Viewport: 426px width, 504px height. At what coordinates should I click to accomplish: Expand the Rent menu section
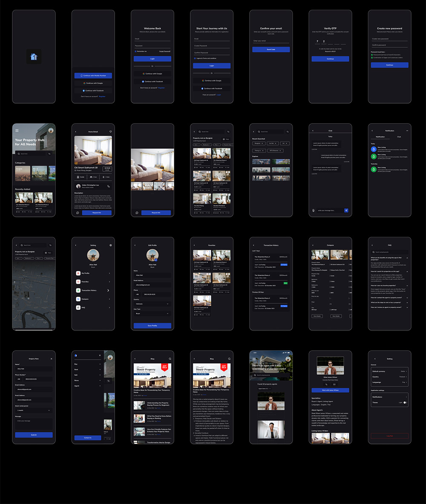tap(88, 369)
